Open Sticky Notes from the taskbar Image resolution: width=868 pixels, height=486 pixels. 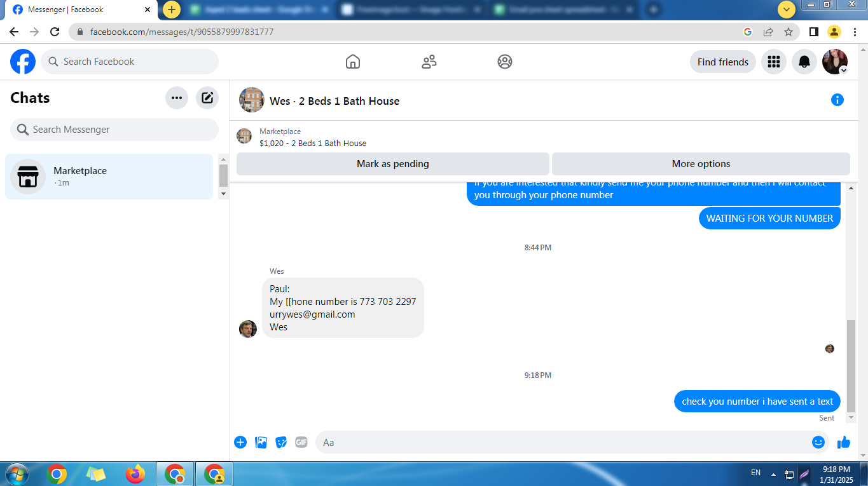point(96,474)
